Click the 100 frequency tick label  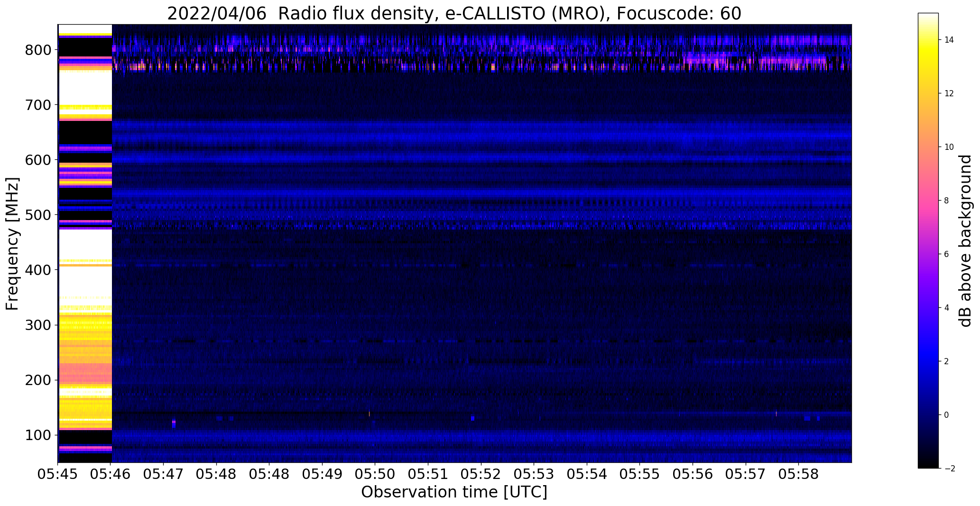pos(38,435)
